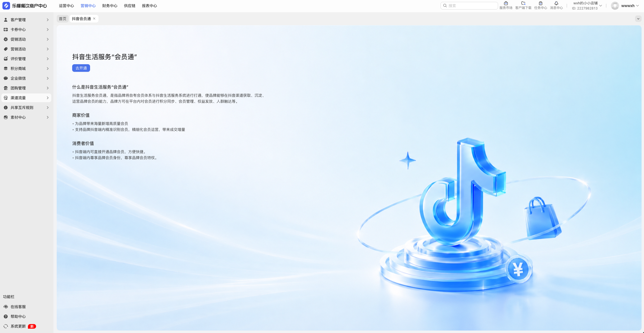Viewport: 644px width, 333px height.
Task: Click the 在线客服 link
Action: pyautogui.click(x=18, y=307)
